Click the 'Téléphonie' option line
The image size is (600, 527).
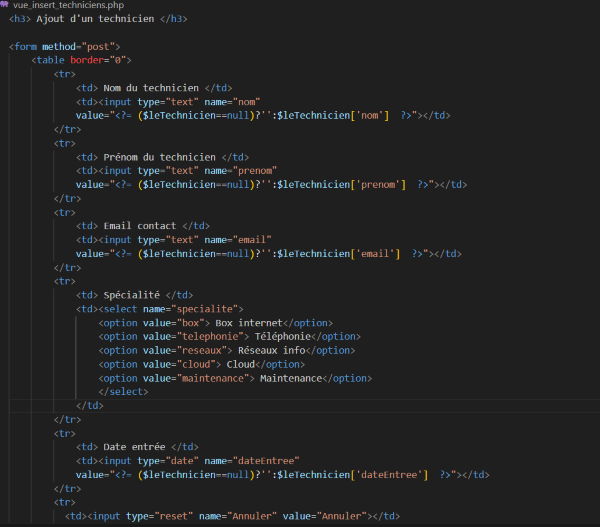pos(230,336)
